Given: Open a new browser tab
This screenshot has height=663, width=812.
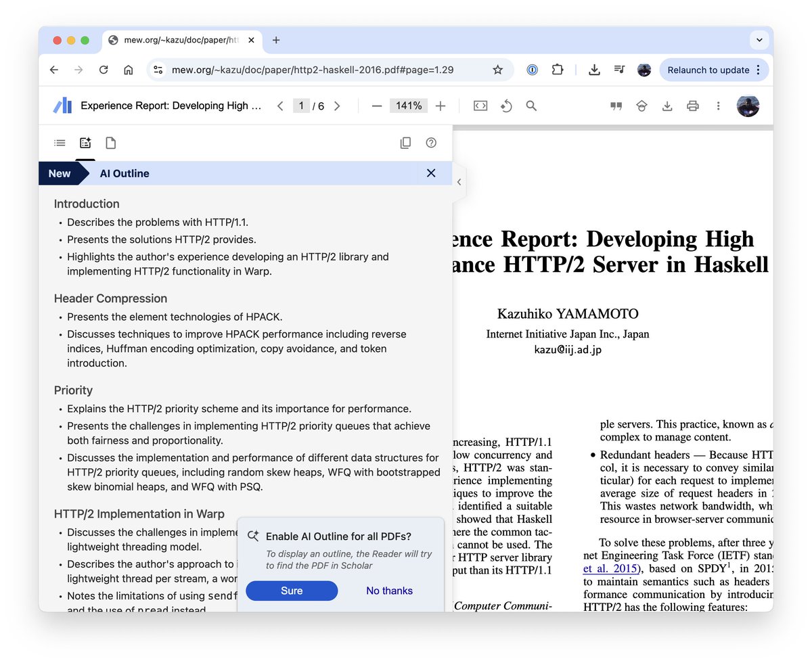Looking at the screenshot, I should 276,40.
